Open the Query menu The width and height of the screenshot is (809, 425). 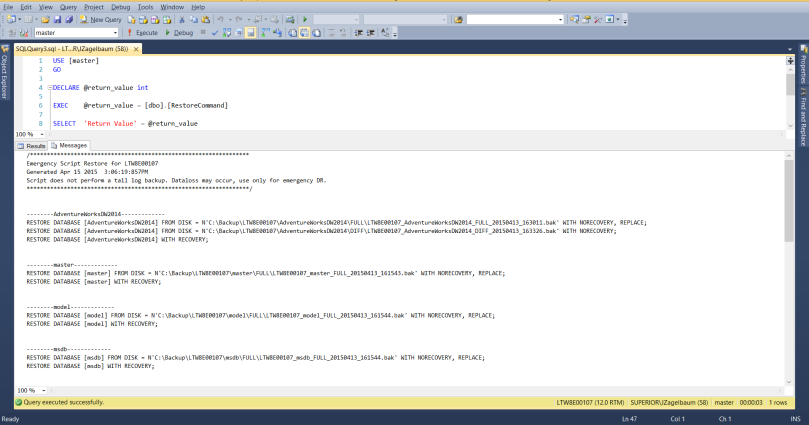[68, 7]
